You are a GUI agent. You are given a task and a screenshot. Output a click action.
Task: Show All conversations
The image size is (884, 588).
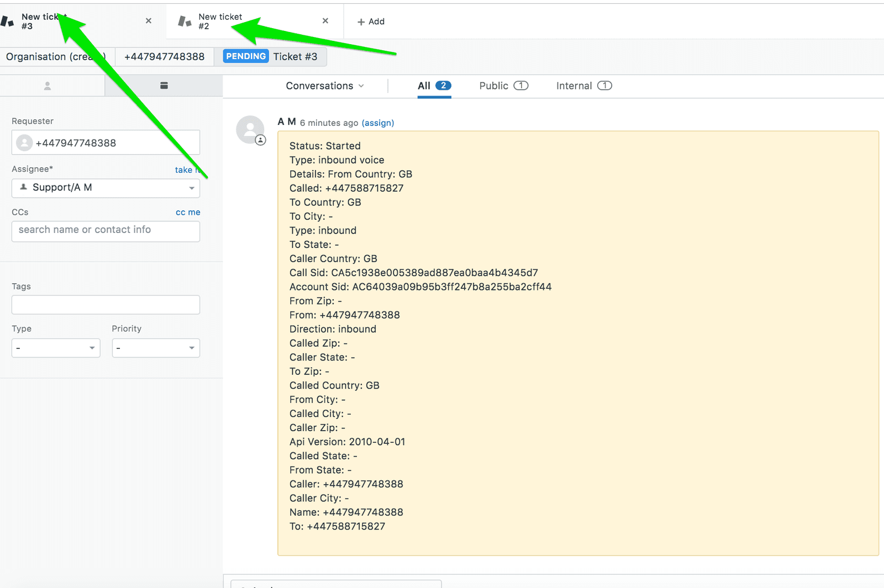coord(434,86)
